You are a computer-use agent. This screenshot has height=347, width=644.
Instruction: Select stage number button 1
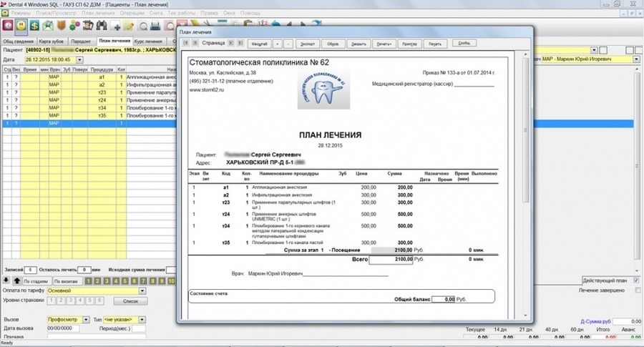88,281
